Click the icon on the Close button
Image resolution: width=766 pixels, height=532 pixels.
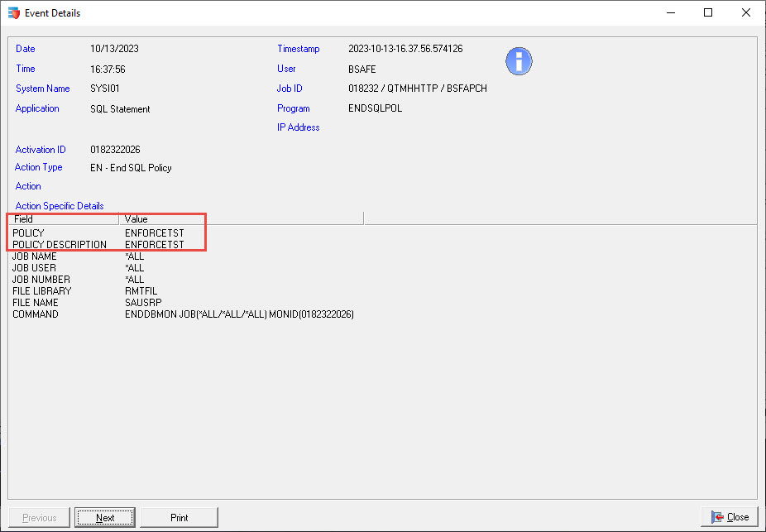[x=716, y=516]
